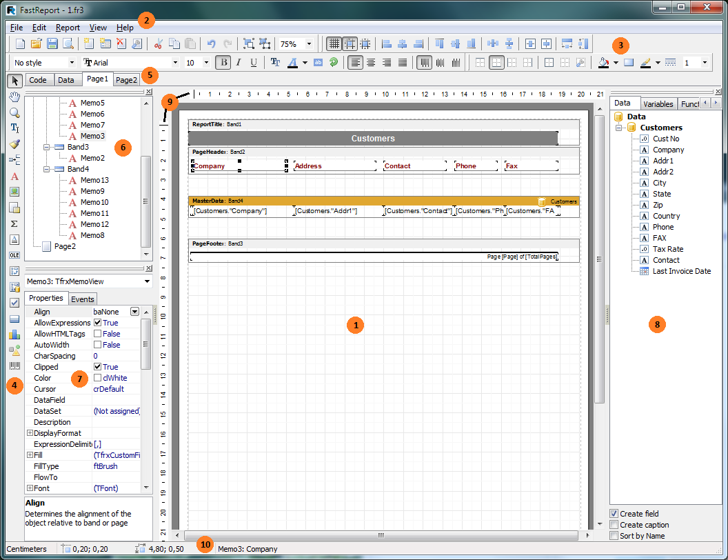
Task: Open the zoom 75% dropdown
Action: coord(308,44)
